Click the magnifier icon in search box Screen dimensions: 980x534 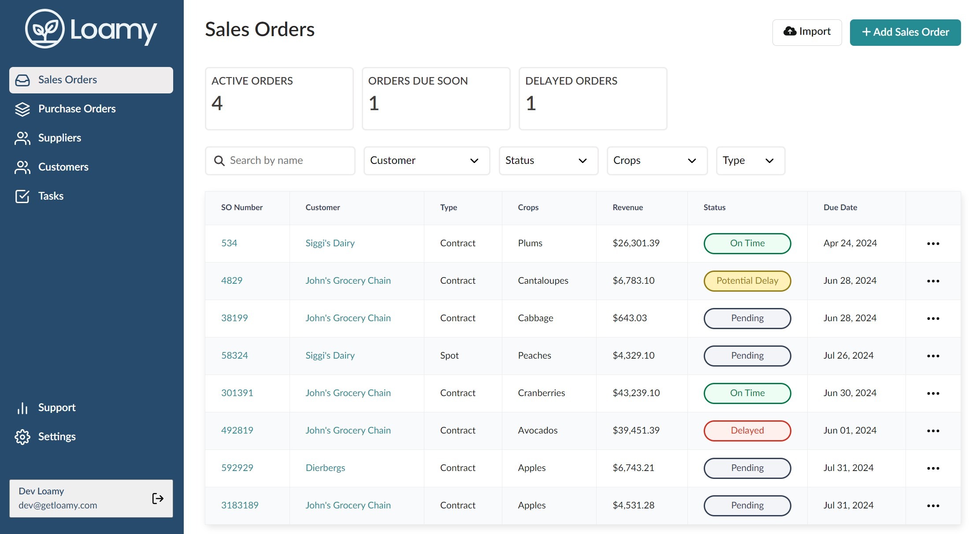[219, 161]
